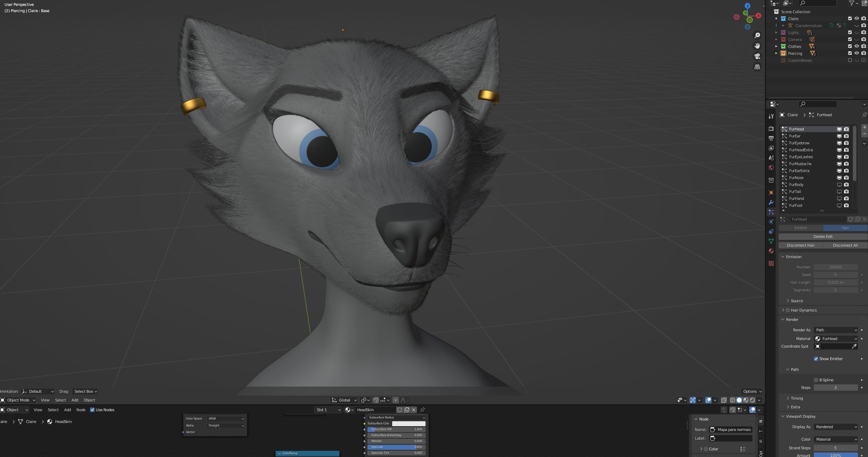Viewport: 868px width, 457px height.
Task: Unlink the HeadSkin material with X
Action: click(x=414, y=410)
